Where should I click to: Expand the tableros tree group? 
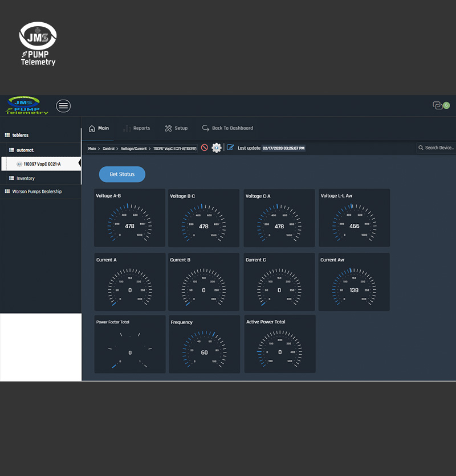[20, 135]
